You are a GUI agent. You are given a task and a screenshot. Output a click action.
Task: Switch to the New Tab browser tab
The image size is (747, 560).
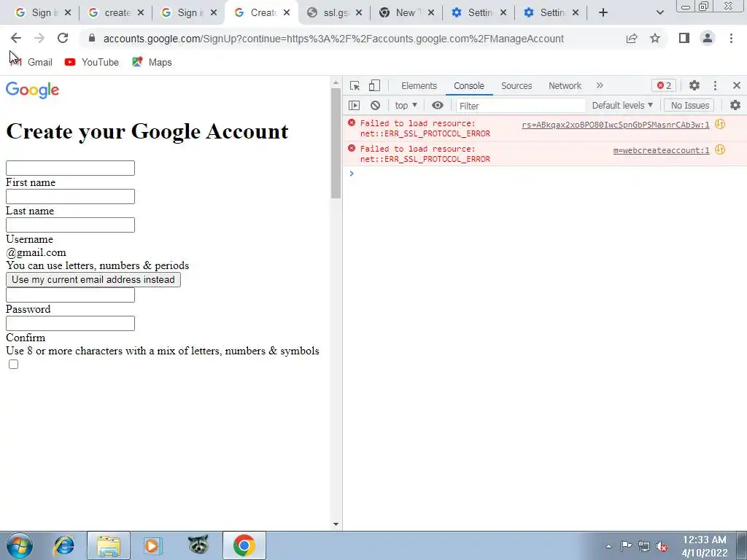(406, 13)
